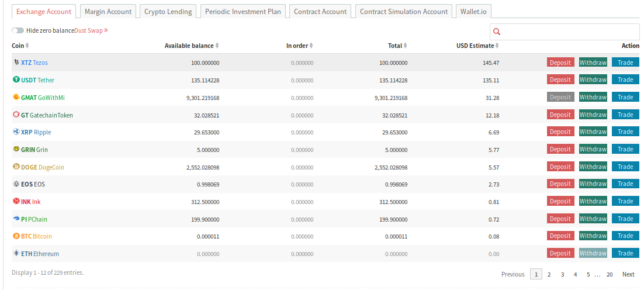Withdraw PI PChain

coord(593,219)
